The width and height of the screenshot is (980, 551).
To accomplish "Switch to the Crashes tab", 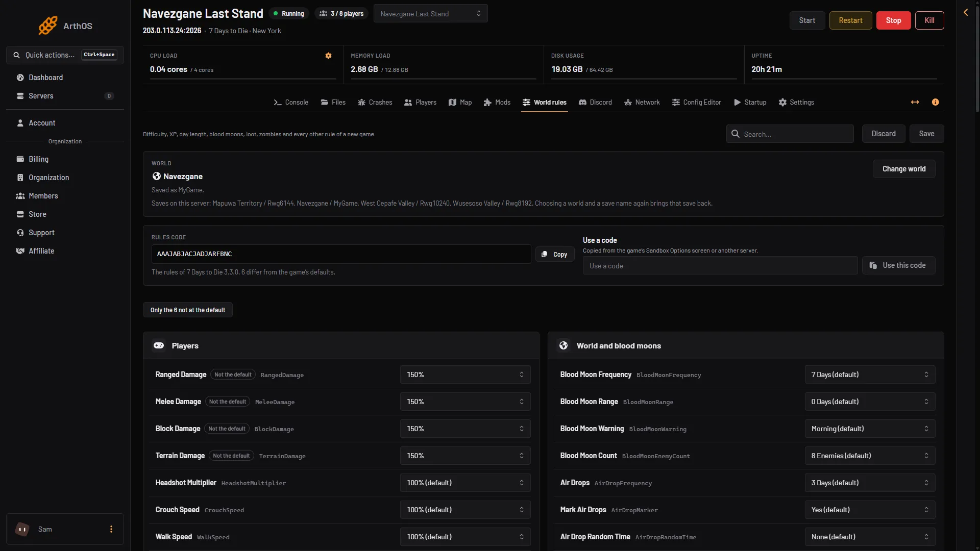I will click(x=375, y=103).
